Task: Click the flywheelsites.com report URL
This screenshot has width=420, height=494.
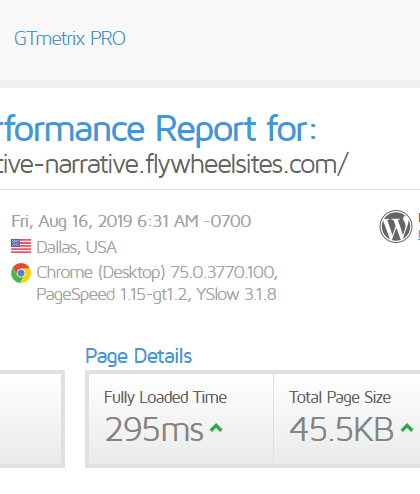Action: click(x=174, y=164)
